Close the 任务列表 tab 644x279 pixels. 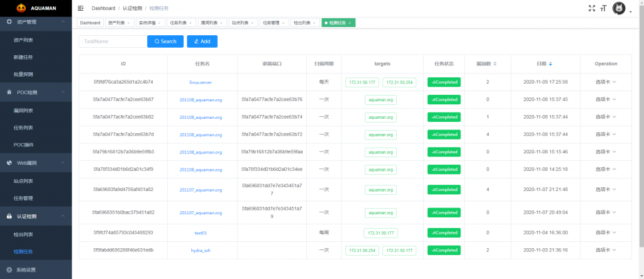click(190, 23)
